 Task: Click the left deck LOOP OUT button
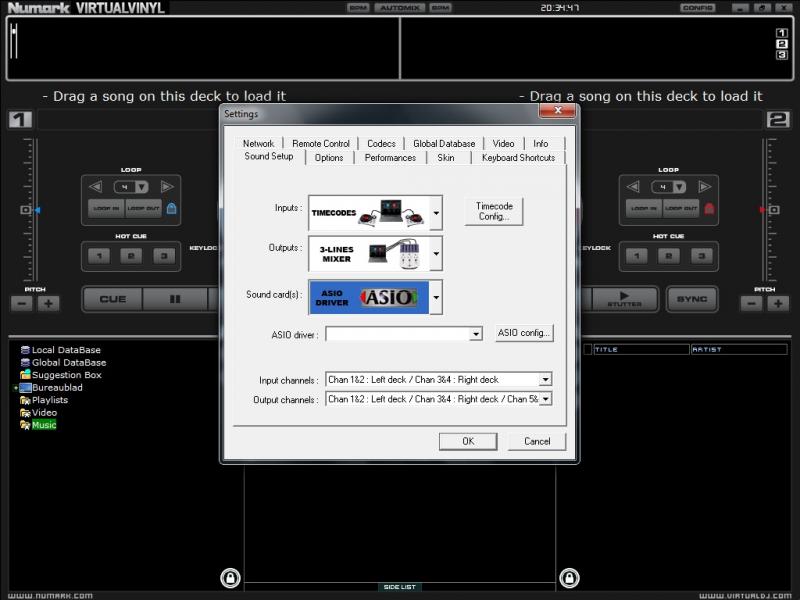coord(143,208)
